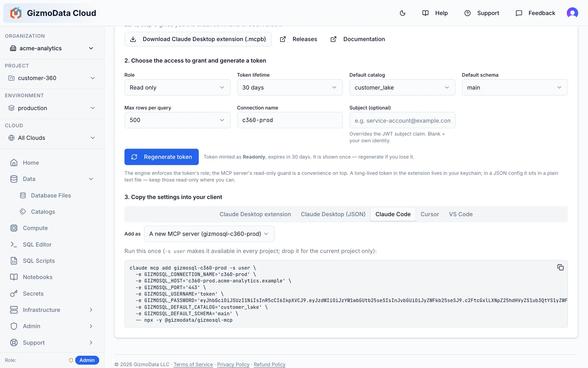Image resolution: width=588 pixels, height=368 pixels.
Task: Open the Token lifetime 30 days dropdown
Action: pyautogui.click(x=290, y=87)
